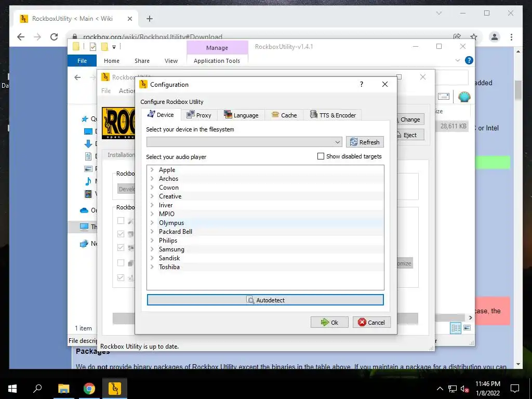Open a new Chrome tab
The width and height of the screenshot is (532, 399).
[149, 19]
